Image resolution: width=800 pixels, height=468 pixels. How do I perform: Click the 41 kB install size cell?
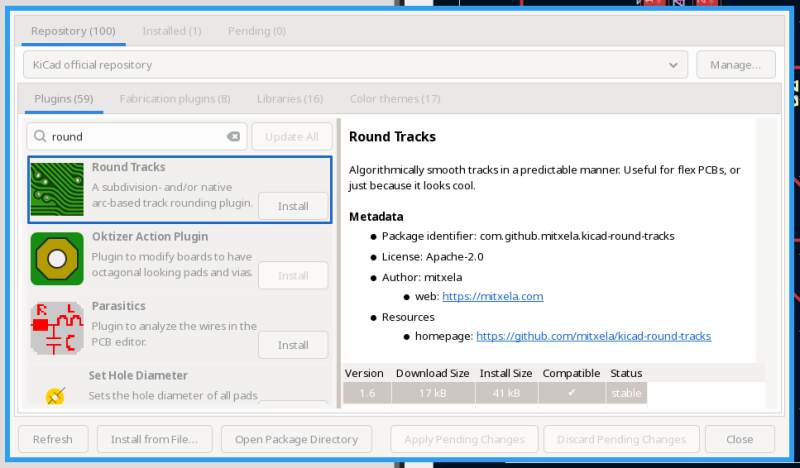[x=506, y=393]
